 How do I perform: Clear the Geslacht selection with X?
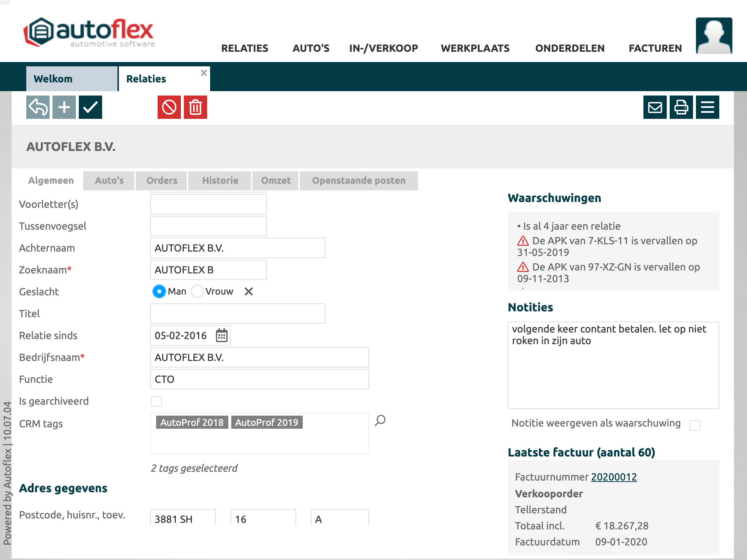pos(249,291)
